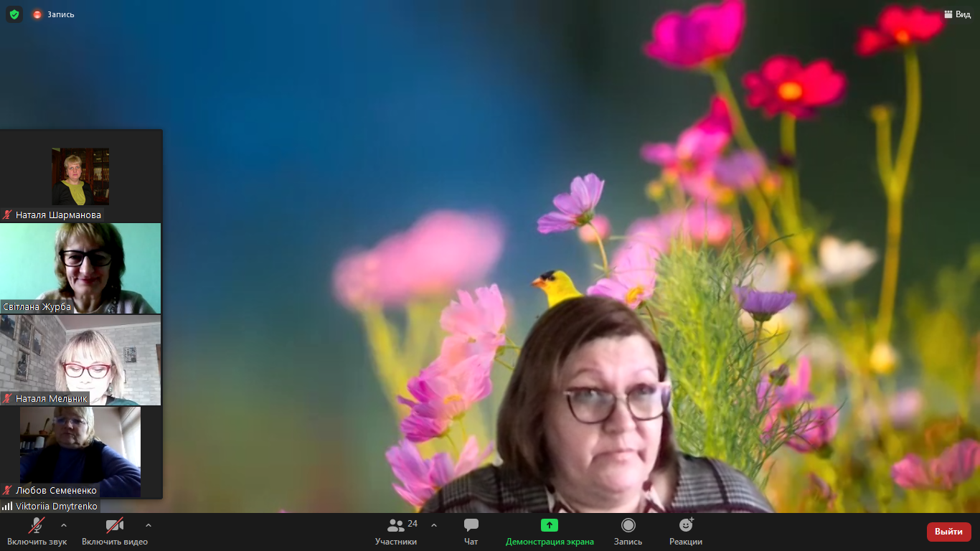Viewport: 980px width, 551px height.
Task: Open the Реакции reactions picker
Action: pyautogui.click(x=685, y=532)
